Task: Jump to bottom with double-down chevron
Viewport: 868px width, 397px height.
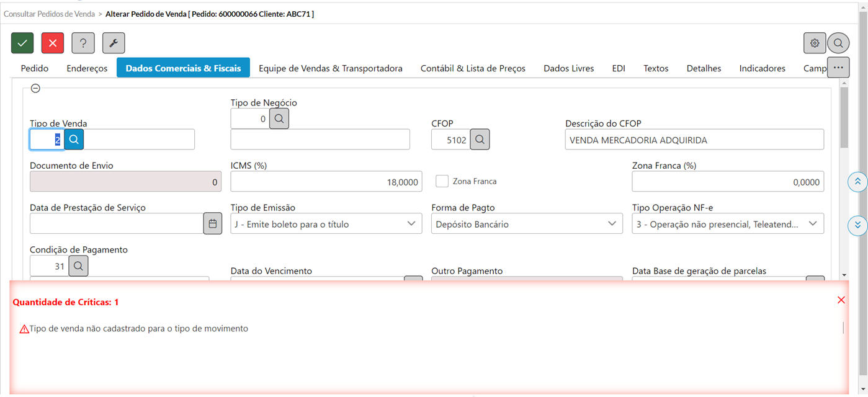Action: (857, 225)
